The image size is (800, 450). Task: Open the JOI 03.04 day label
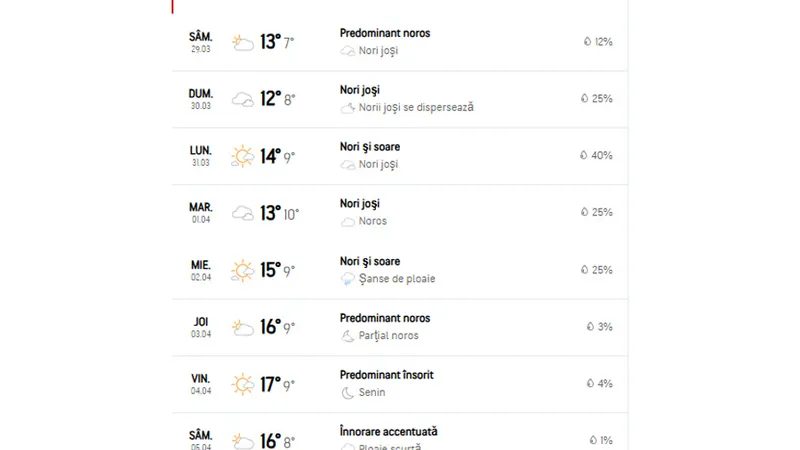click(x=201, y=327)
